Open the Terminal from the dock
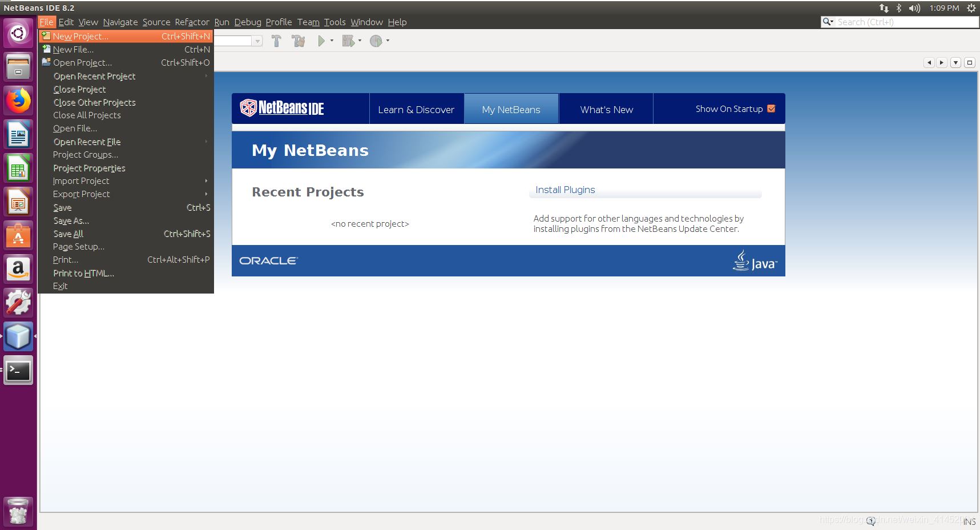Screen dimensions: 980x530 pos(18,371)
